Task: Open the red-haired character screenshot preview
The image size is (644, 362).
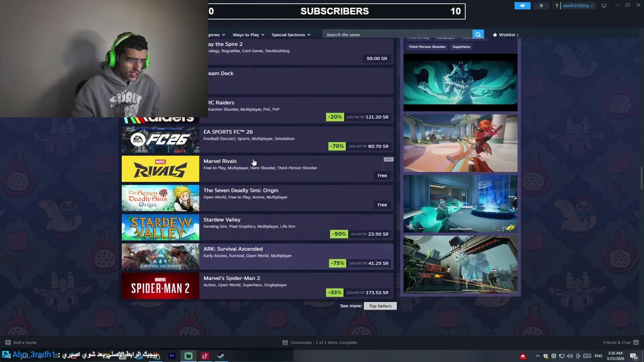Action: 460,143
